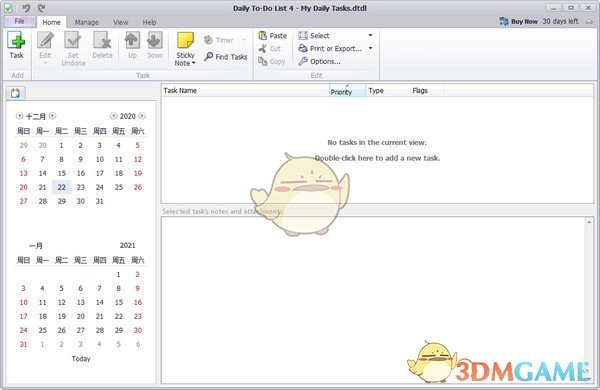The image size is (600, 390).
Task: Expand the Print or Export dropdown arrow
Action: (x=370, y=48)
